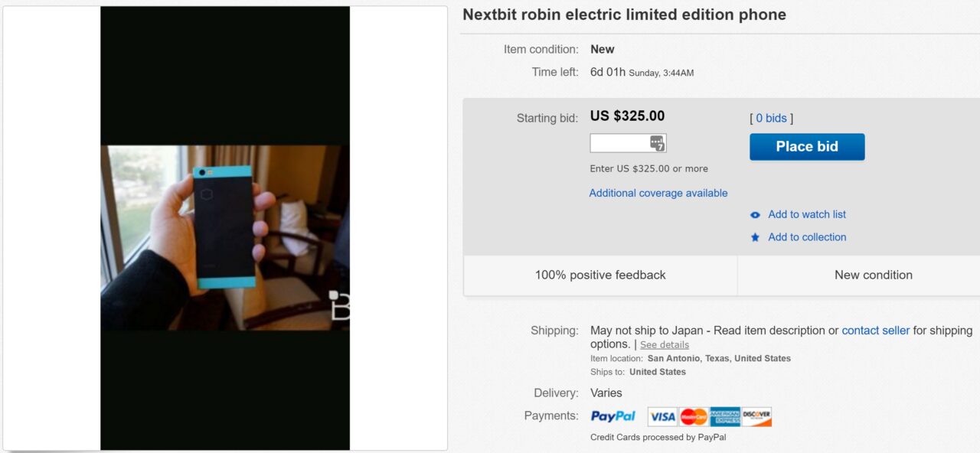The height and width of the screenshot is (453, 980).
Task: Click the American Express card icon
Action: click(725, 416)
